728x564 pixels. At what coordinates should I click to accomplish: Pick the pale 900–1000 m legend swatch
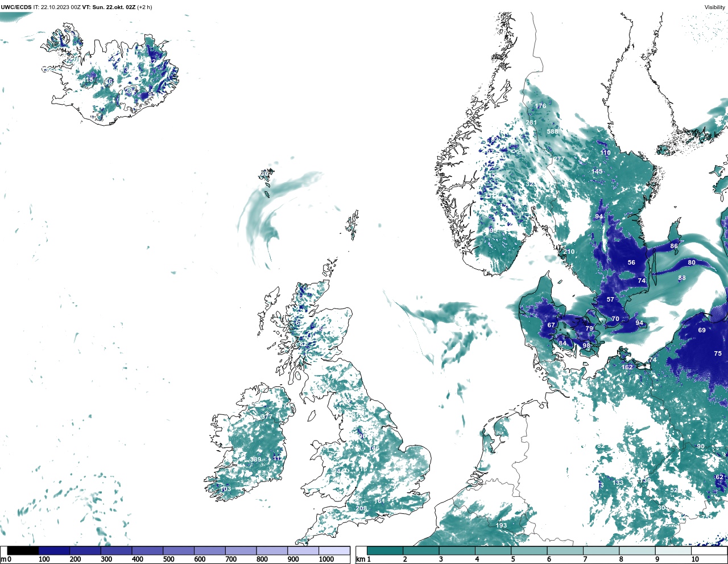click(x=303, y=551)
